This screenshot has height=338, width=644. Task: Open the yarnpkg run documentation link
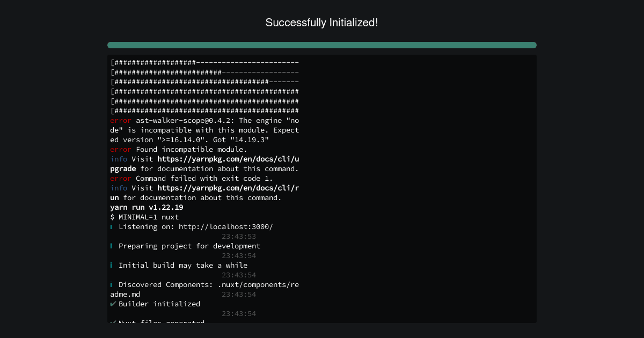[x=228, y=188]
